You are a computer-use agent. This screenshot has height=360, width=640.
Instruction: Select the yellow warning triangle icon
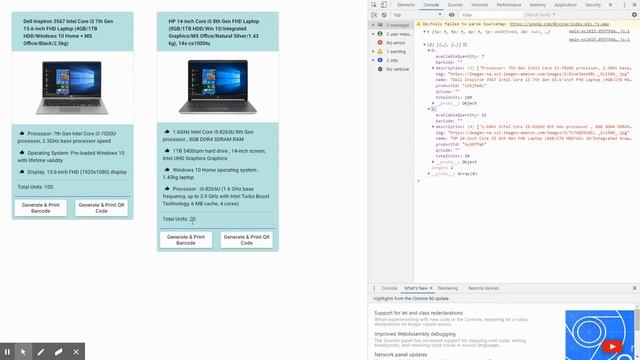click(x=380, y=51)
